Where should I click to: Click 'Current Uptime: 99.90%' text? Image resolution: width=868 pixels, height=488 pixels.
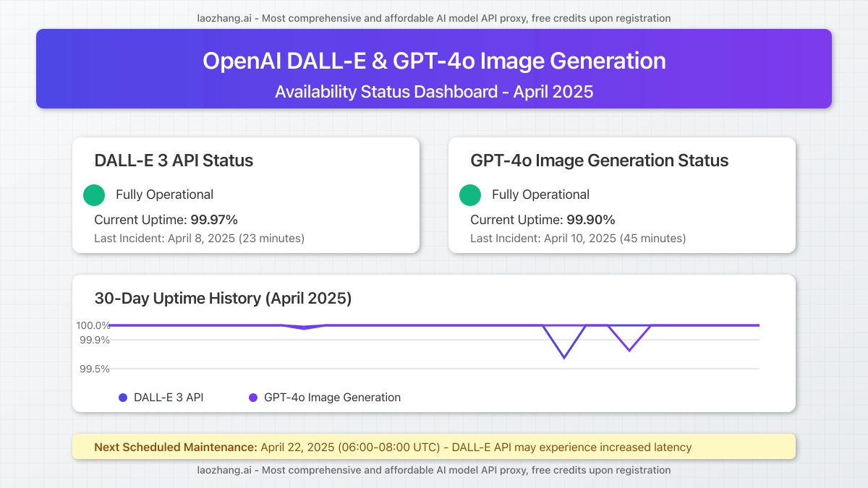coord(542,220)
